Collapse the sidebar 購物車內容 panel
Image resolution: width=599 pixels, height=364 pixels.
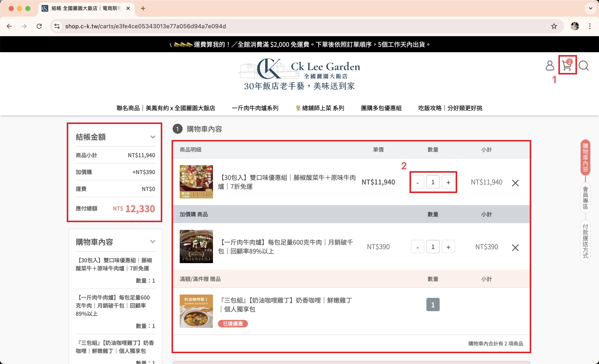[x=153, y=242]
